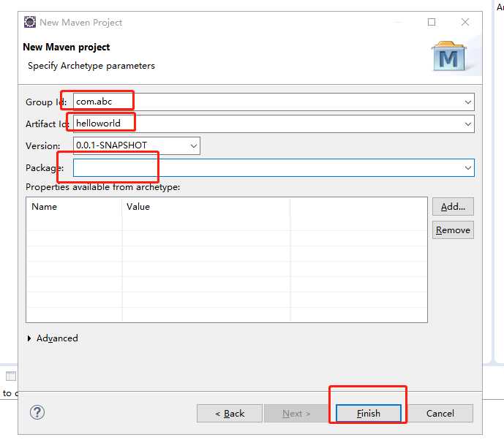The width and height of the screenshot is (504, 440).
Task: Click the table icon behind the dialog
Action: (x=11, y=376)
